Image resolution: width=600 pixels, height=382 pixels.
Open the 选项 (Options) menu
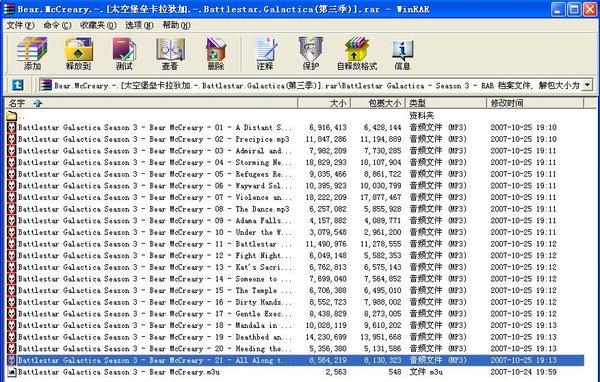tap(139, 25)
